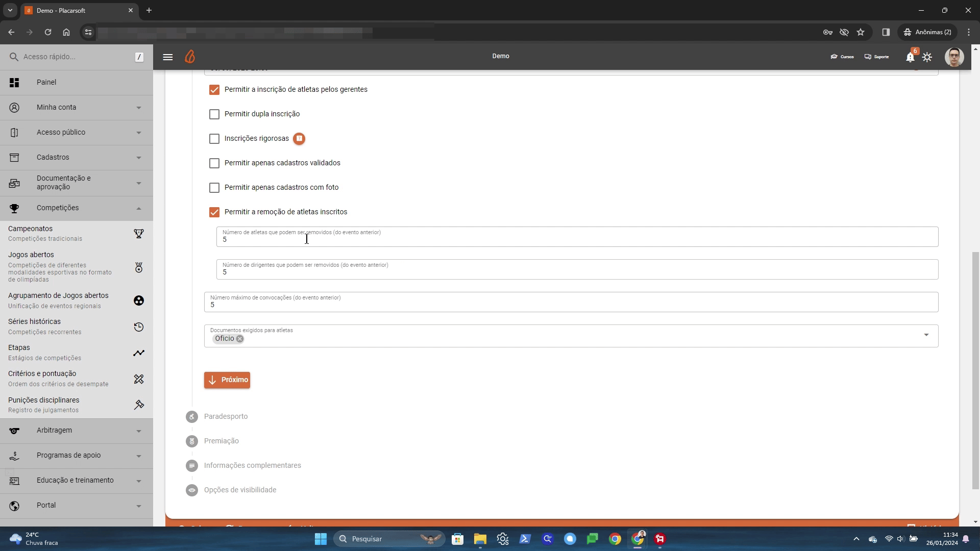
Task: Collapse the Competições sidebar section
Action: [77, 208]
